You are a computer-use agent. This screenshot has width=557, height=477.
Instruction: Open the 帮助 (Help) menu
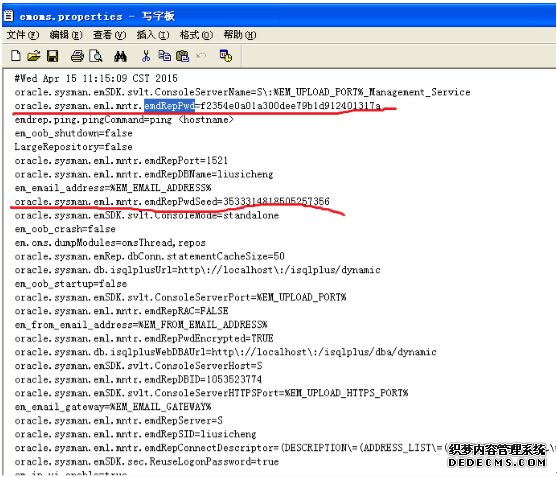[239, 35]
